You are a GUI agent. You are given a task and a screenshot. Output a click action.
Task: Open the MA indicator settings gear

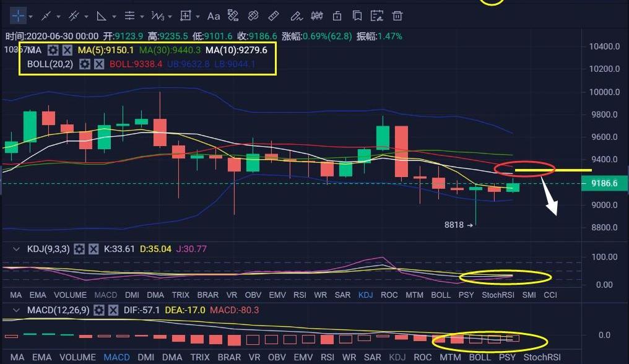[53, 50]
